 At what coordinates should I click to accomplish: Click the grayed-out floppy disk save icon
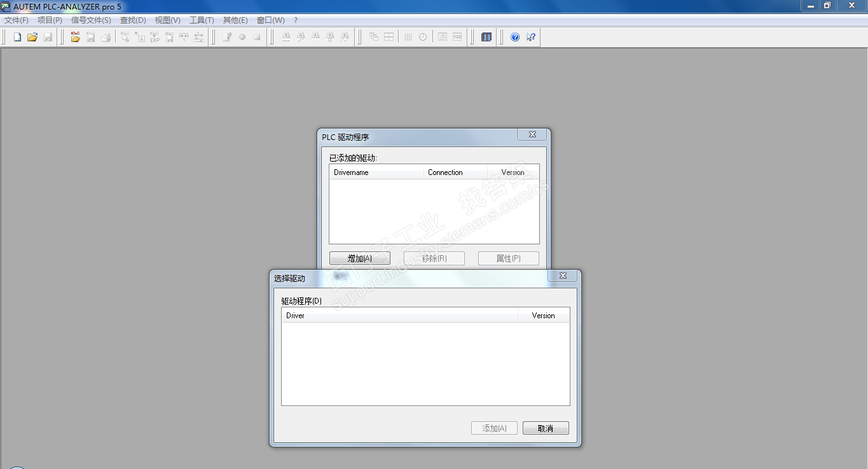pos(48,37)
